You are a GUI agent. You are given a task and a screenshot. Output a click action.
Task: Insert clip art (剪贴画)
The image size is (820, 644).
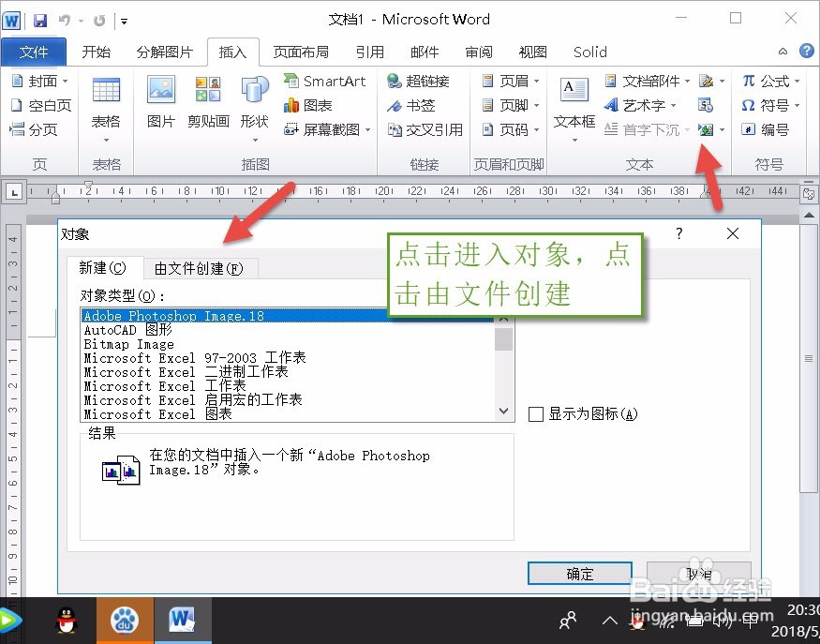coord(208,102)
